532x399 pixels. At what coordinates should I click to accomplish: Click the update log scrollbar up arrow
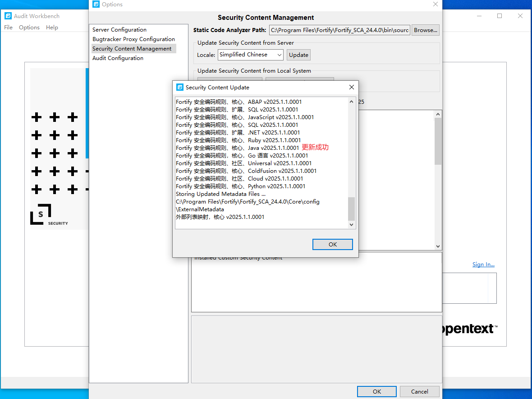[351, 102]
